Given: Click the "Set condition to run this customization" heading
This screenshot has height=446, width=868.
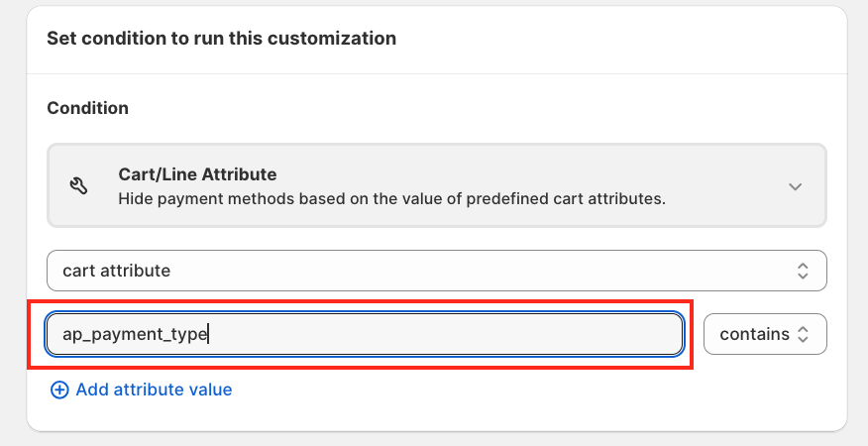Looking at the screenshot, I should coord(221,39).
